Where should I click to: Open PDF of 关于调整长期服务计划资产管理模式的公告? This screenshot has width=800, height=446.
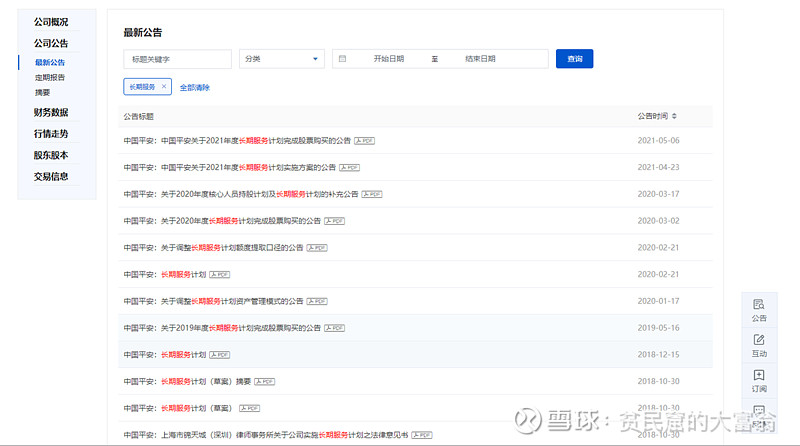point(317,302)
